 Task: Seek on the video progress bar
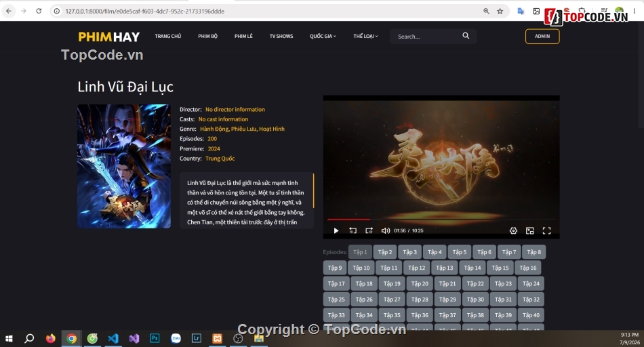tap(441, 220)
